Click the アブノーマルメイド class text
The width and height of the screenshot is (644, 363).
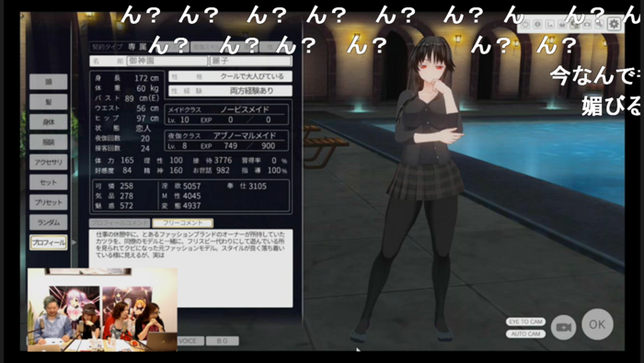245,135
